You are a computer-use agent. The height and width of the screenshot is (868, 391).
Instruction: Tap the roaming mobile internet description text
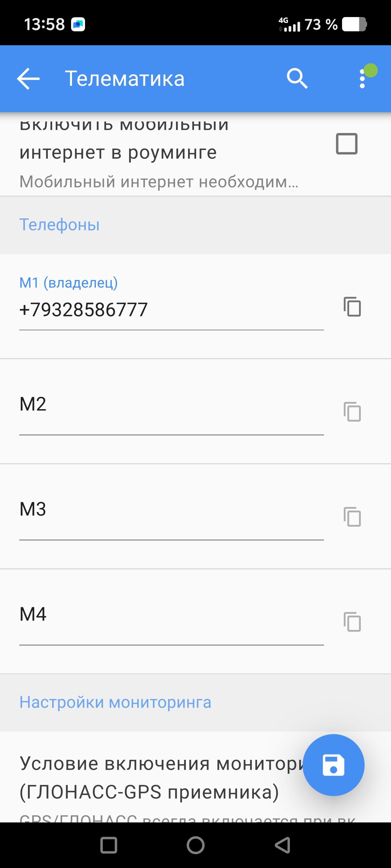click(x=159, y=182)
